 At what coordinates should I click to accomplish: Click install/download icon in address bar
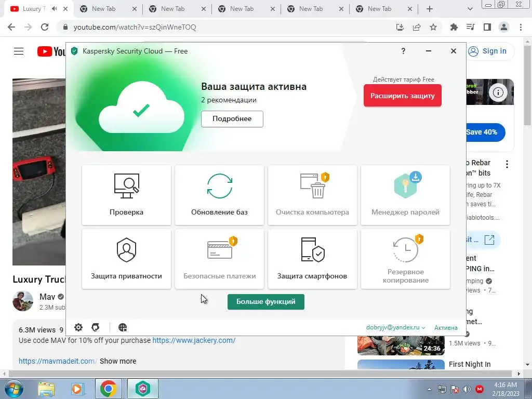tap(400, 27)
